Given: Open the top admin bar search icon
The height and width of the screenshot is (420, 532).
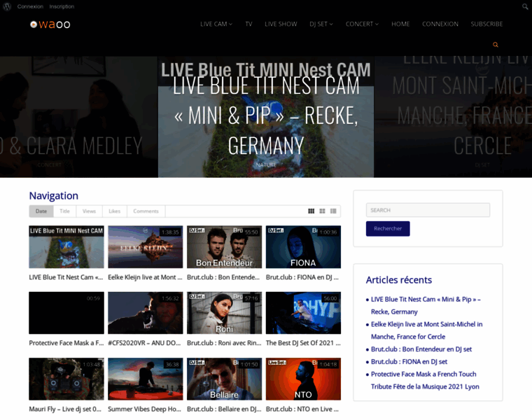Looking at the screenshot, I should point(524,6).
